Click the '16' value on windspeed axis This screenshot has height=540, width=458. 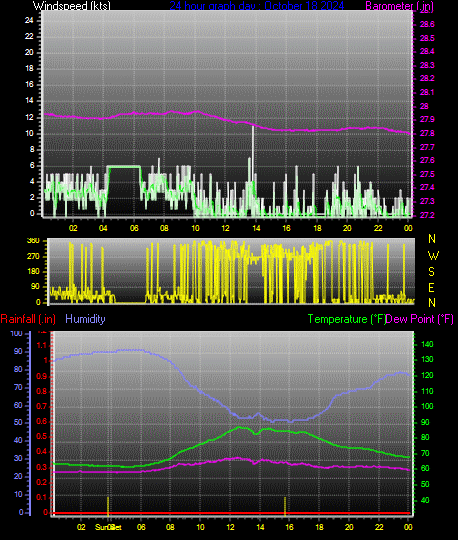[29, 84]
